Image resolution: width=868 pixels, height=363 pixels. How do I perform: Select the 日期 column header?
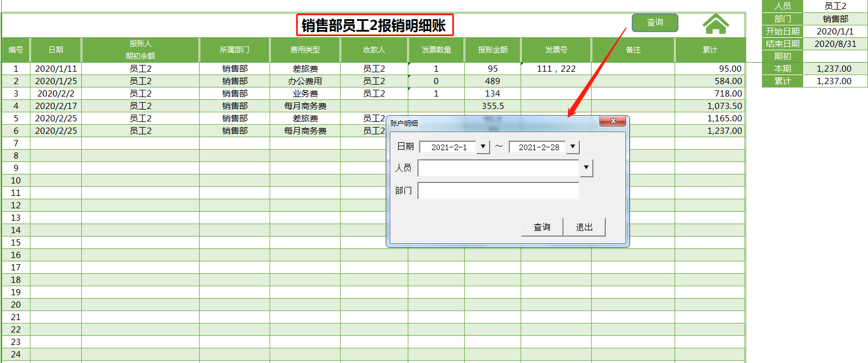[57, 50]
